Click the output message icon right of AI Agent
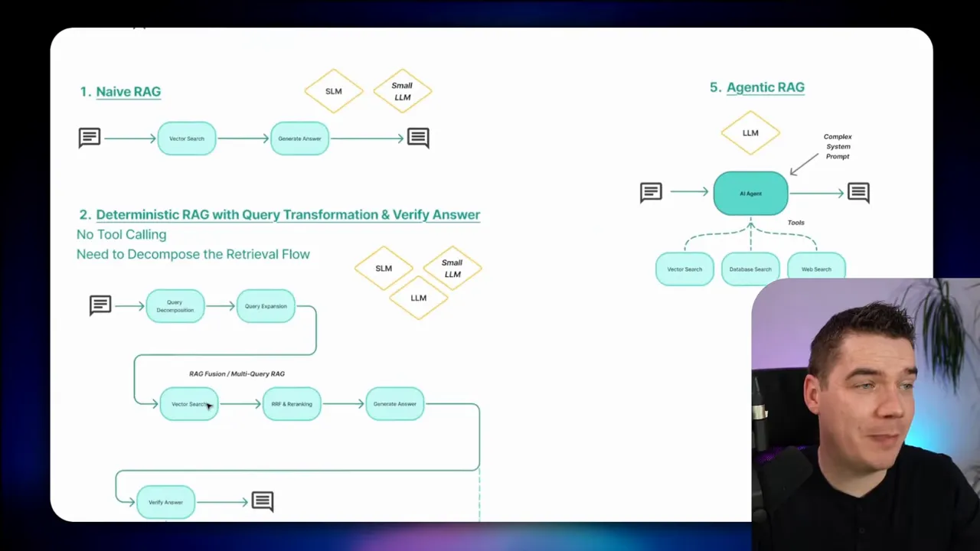The width and height of the screenshot is (980, 551). (x=858, y=193)
